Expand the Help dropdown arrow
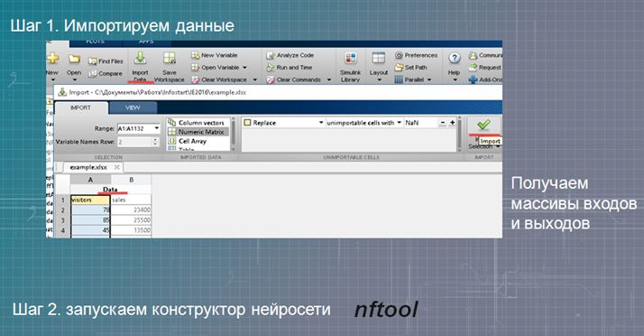Viewport: 644px width, 336px height. point(455,80)
